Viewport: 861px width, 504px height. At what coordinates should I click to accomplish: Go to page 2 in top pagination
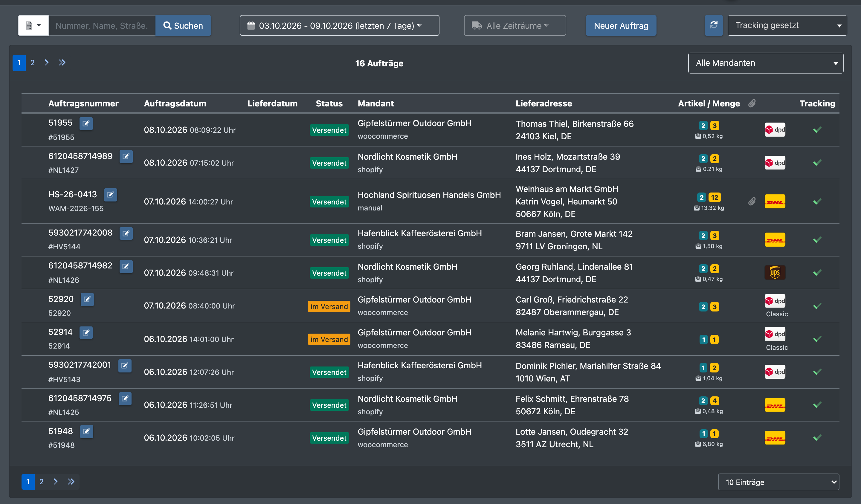(33, 62)
